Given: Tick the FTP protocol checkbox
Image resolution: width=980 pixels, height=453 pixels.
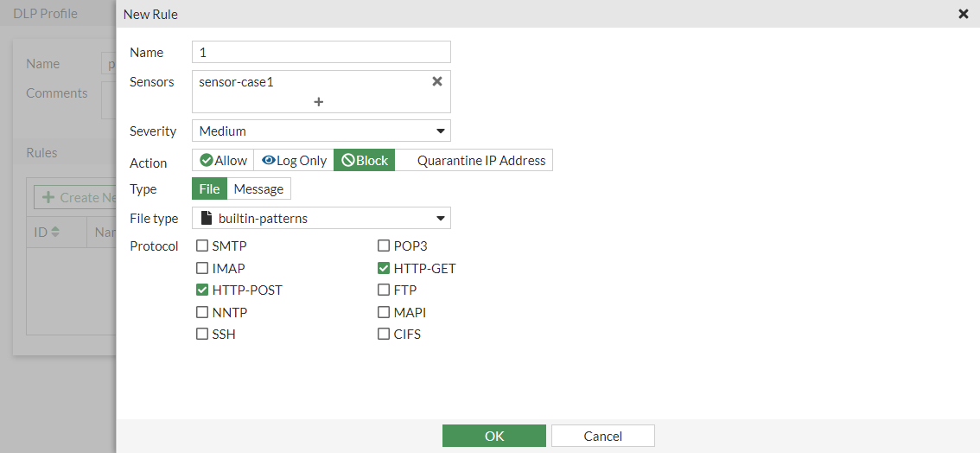Looking at the screenshot, I should point(384,290).
